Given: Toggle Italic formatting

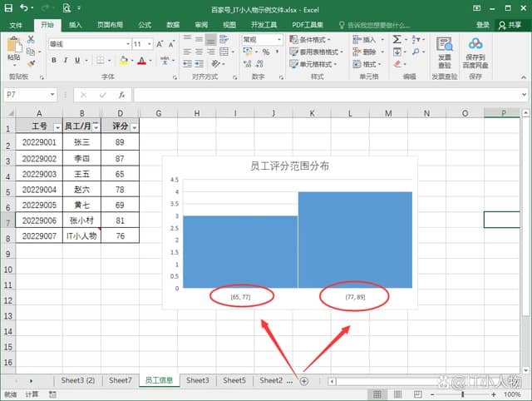Looking at the screenshot, I should (x=66, y=60).
